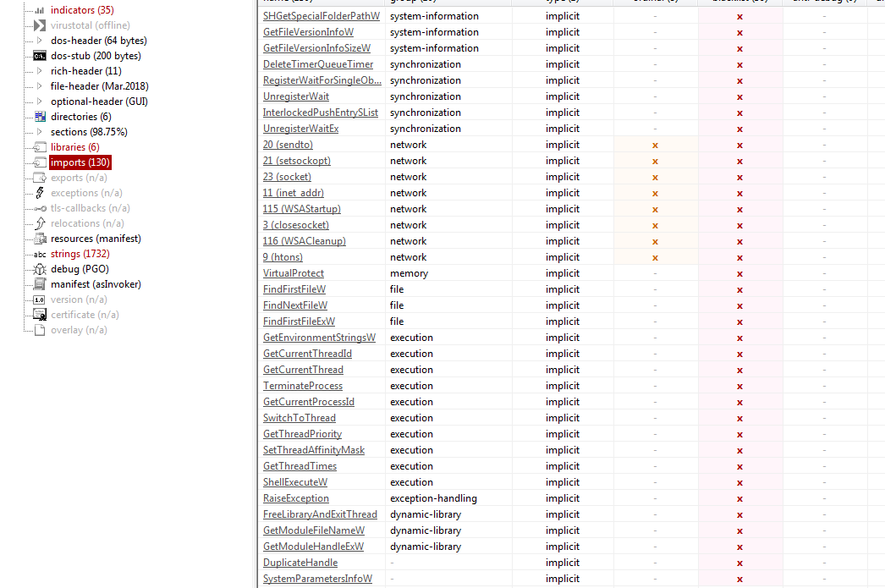Select indicators (35) in tree

(82, 10)
